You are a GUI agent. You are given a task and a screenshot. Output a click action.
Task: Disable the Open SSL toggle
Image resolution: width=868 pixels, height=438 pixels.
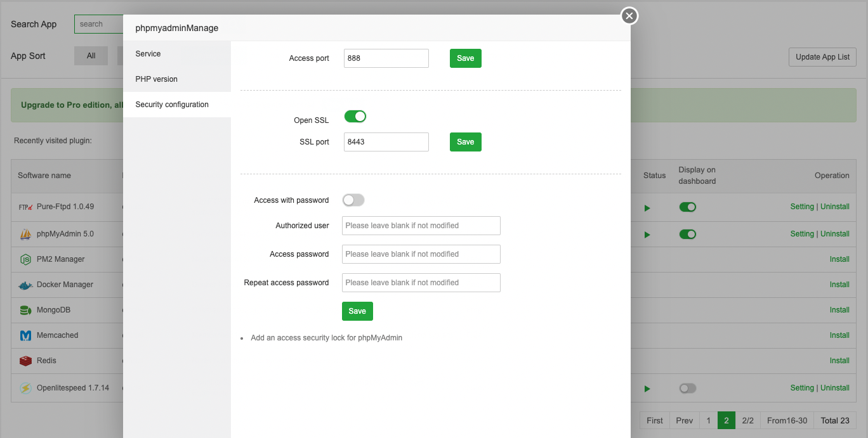355,117
